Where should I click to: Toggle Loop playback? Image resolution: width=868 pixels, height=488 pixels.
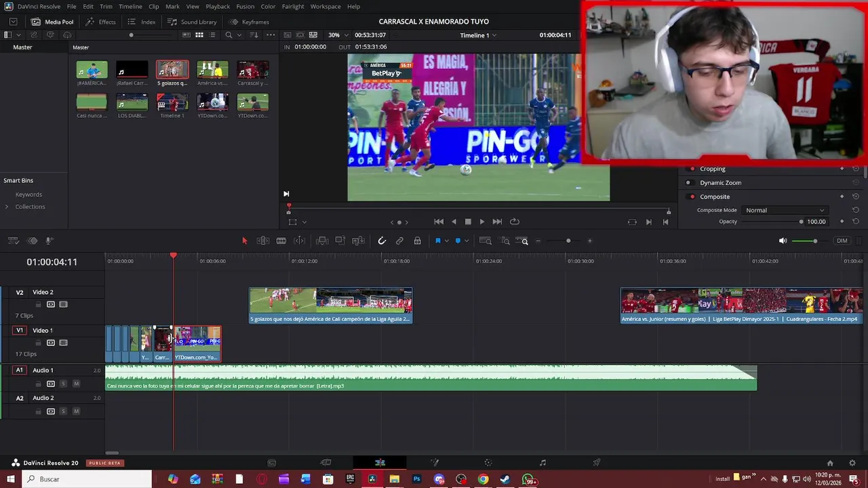[x=515, y=222]
